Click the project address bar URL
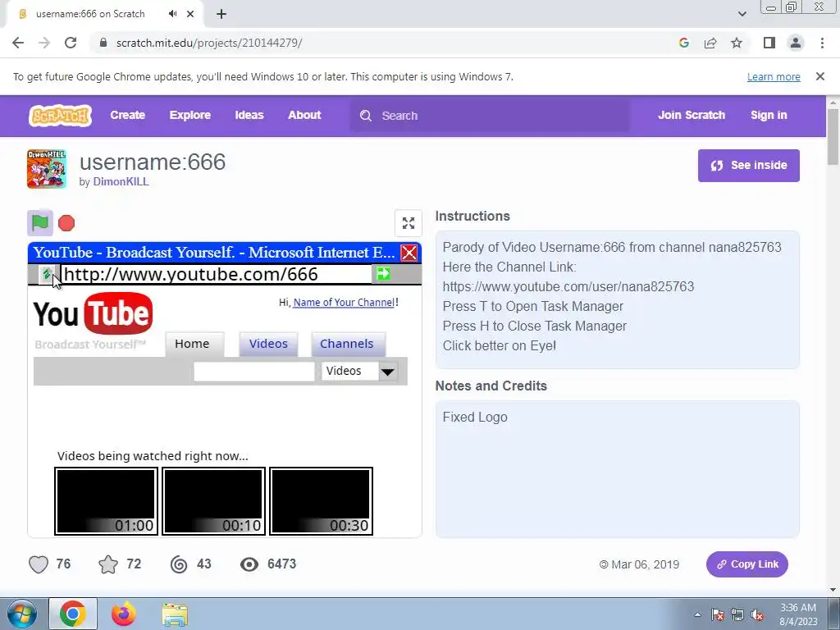Image resolution: width=840 pixels, height=630 pixels. [x=216, y=274]
